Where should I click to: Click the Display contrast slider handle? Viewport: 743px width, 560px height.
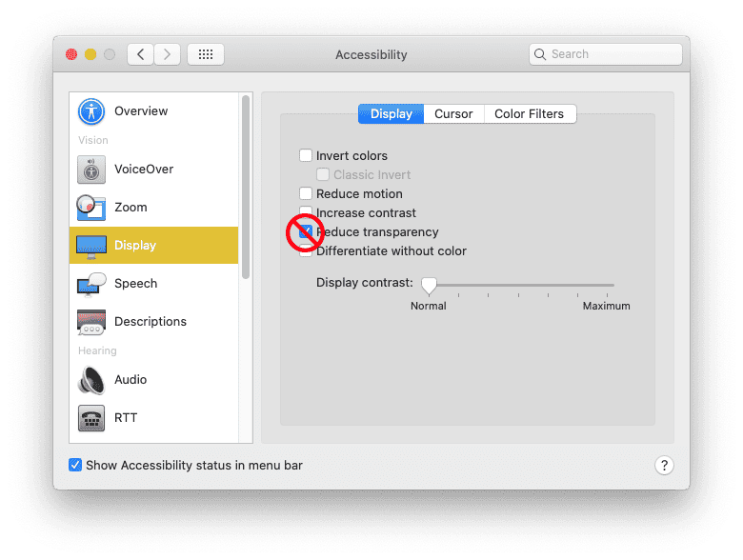(429, 284)
